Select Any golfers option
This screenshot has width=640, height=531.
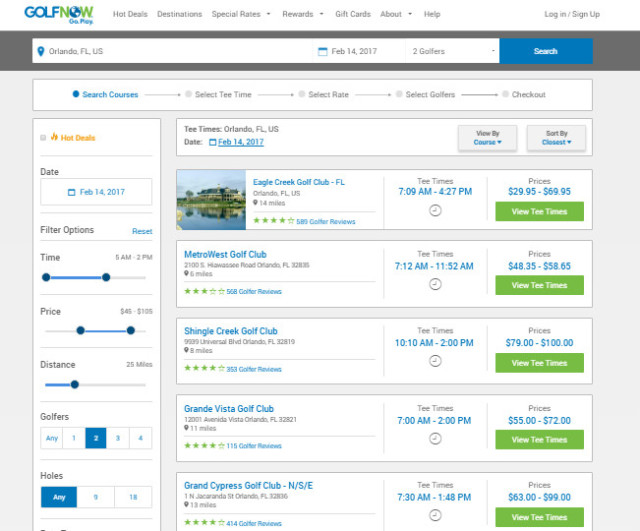point(52,438)
